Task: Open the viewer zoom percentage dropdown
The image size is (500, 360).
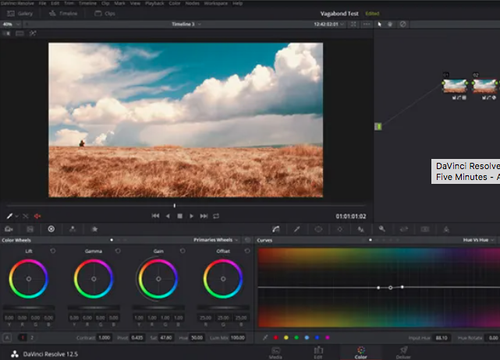Action: coord(11,24)
